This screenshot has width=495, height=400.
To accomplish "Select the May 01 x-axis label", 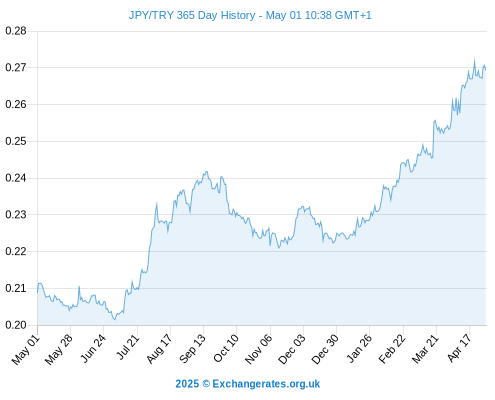I will pos(26,350).
